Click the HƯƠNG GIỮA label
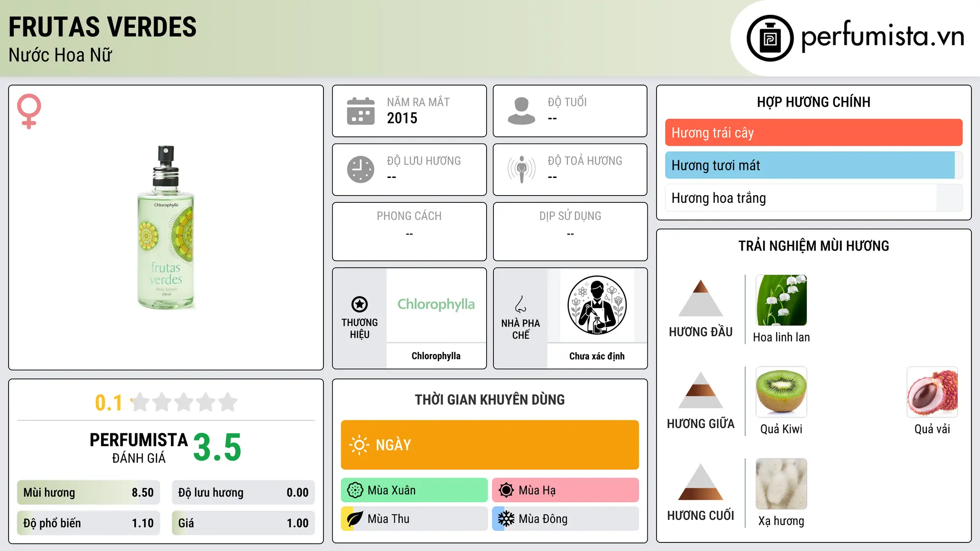The image size is (980, 551). pyautogui.click(x=701, y=424)
